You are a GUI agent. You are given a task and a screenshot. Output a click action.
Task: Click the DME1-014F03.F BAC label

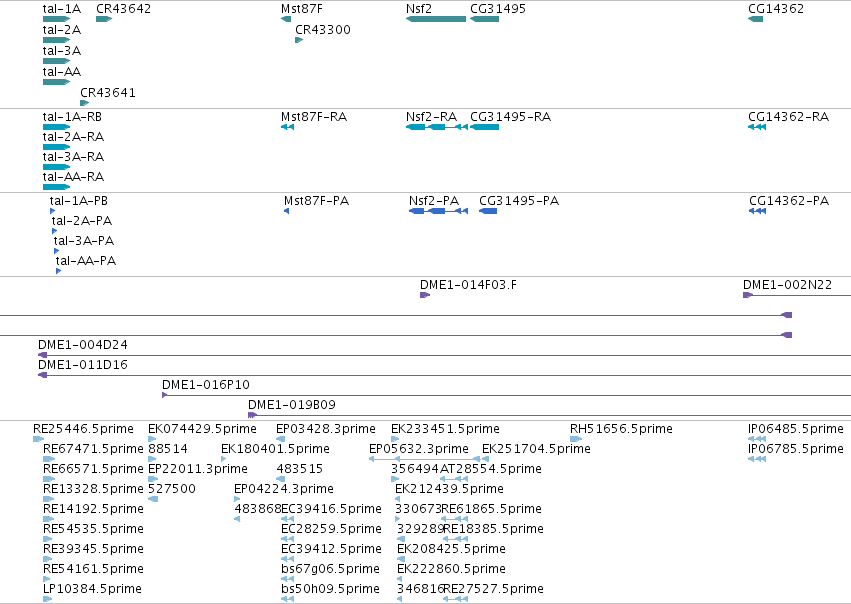click(x=468, y=285)
